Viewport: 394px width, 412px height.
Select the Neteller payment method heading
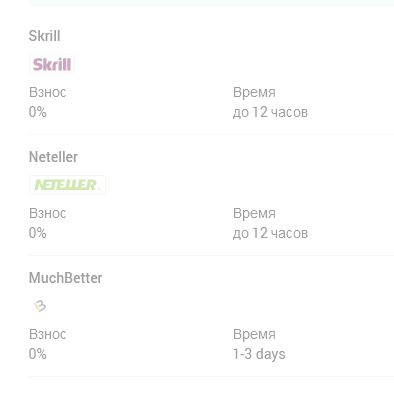(53, 157)
